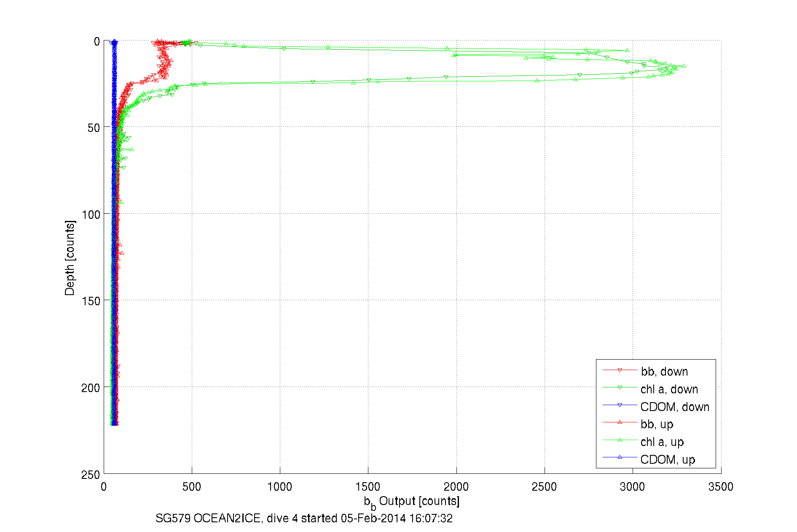Click the green down-triangle marker in legend
Image resolution: width=797 pixels, height=532 pixels.
pyautogui.click(x=620, y=387)
